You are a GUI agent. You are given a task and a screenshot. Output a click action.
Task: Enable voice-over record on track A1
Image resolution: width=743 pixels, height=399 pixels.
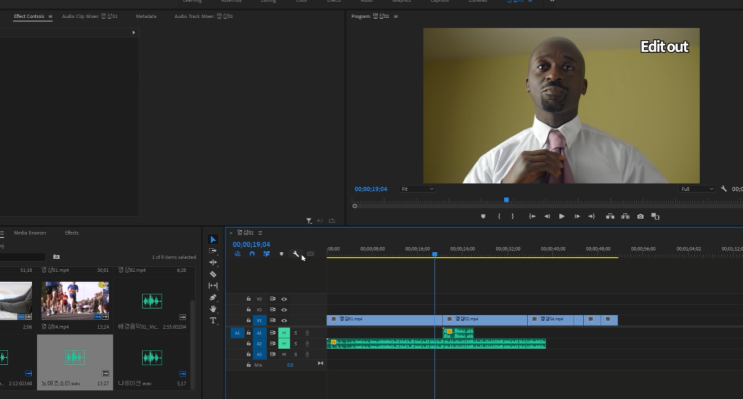click(x=307, y=333)
